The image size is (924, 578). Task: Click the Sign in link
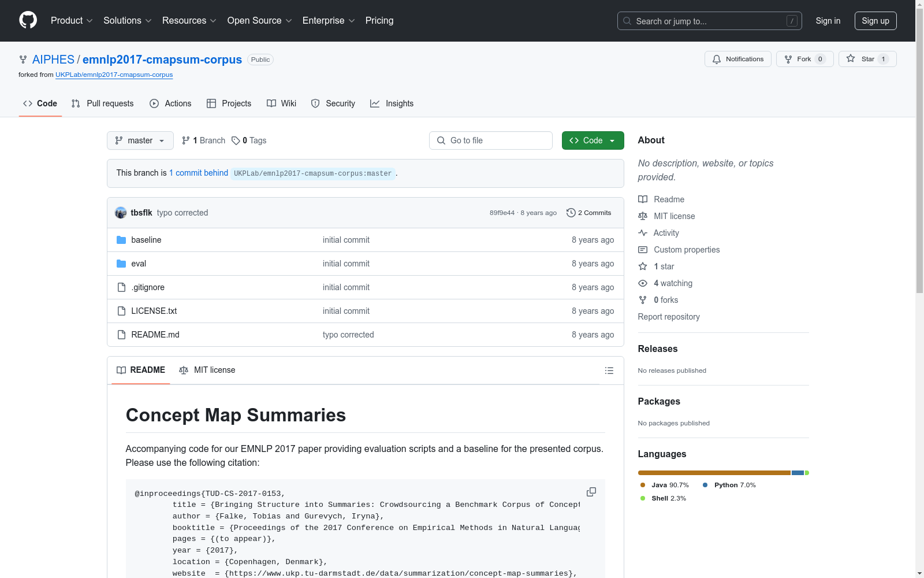click(828, 21)
